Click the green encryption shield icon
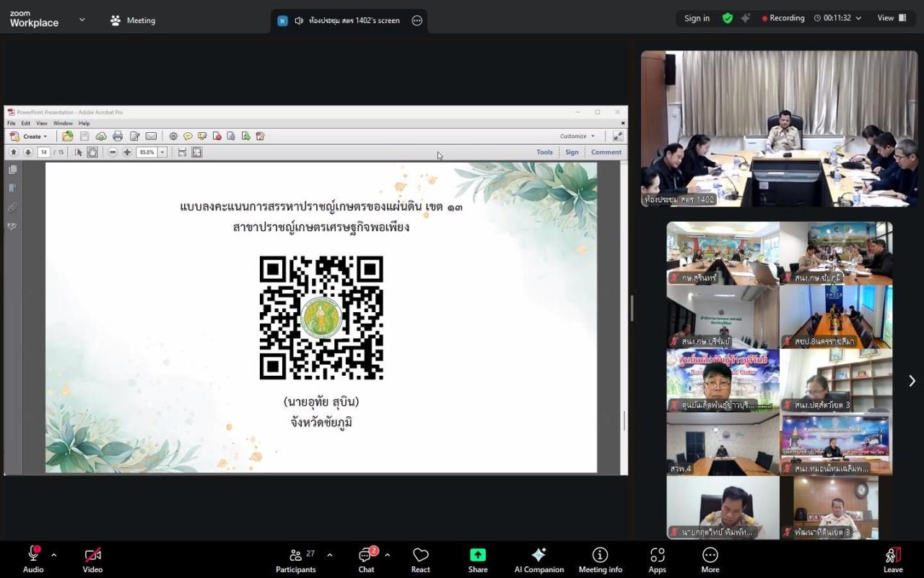Image resolution: width=924 pixels, height=578 pixels. coord(727,18)
